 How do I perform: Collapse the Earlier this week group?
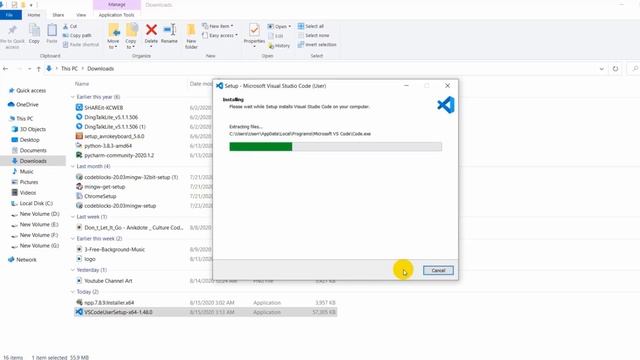pos(73,239)
